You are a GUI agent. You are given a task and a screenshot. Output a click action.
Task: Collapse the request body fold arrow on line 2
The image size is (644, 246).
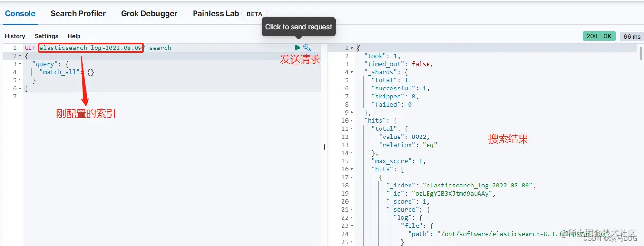(x=20, y=56)
